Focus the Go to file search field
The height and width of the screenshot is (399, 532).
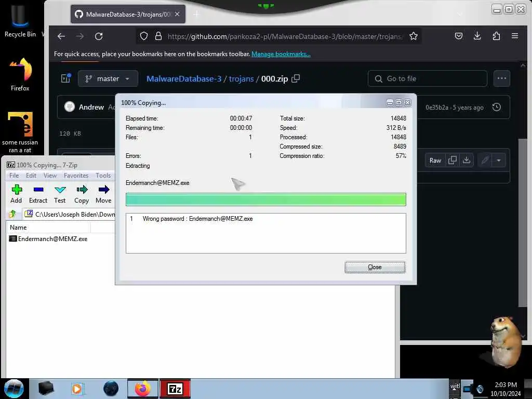(428, 79)
